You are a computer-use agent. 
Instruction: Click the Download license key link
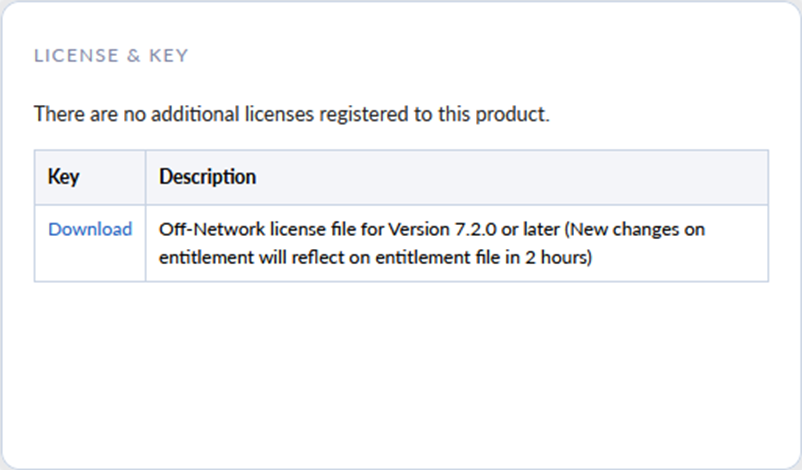click(x=90, y=229)
